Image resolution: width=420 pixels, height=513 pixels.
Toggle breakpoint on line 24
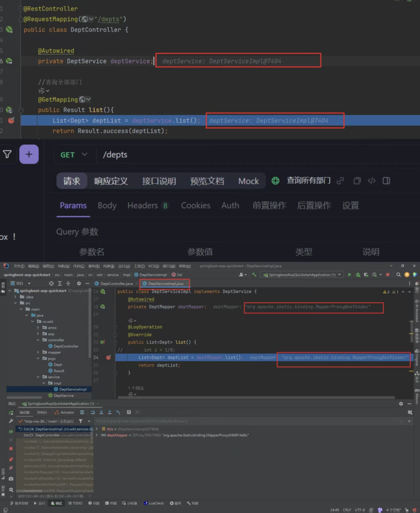pyautogui.click(x=108, y=357)
